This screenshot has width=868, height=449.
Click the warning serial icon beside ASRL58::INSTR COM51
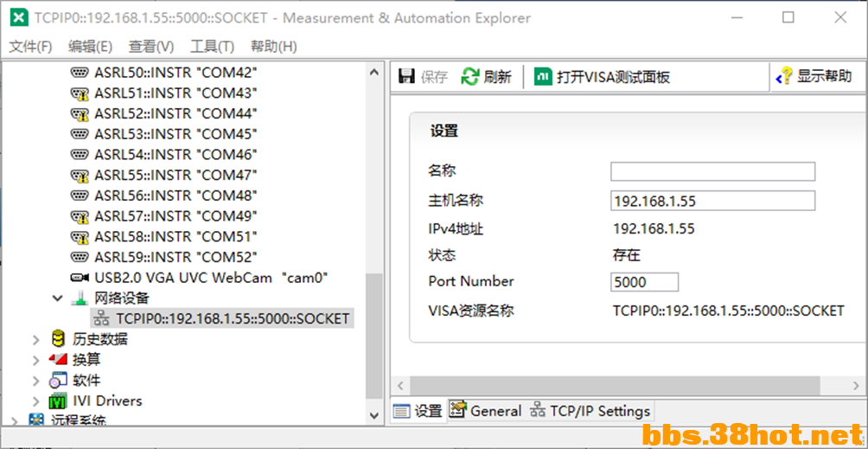click(80, 237)
